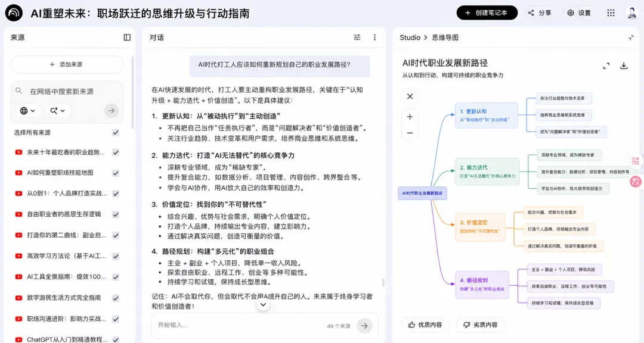This screenshot has height=343, width=644.
Task: Go back to Studio breadcrumb
Action: point(410,38)
